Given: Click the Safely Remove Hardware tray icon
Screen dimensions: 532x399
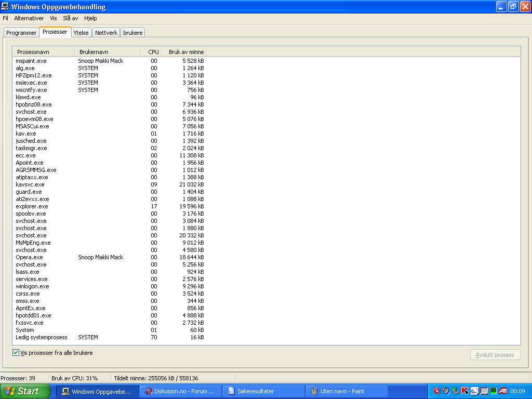Looking at the screenshot, I should 456,391.
